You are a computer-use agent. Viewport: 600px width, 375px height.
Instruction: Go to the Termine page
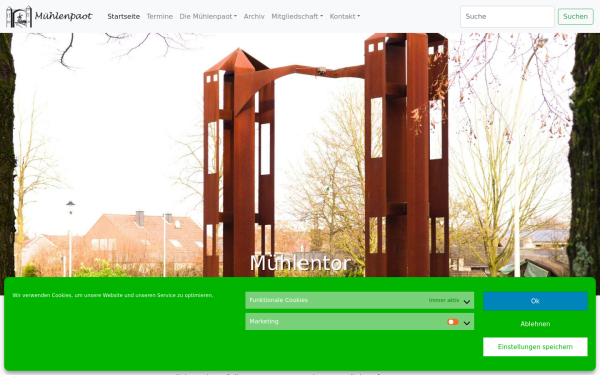point(160,16)
